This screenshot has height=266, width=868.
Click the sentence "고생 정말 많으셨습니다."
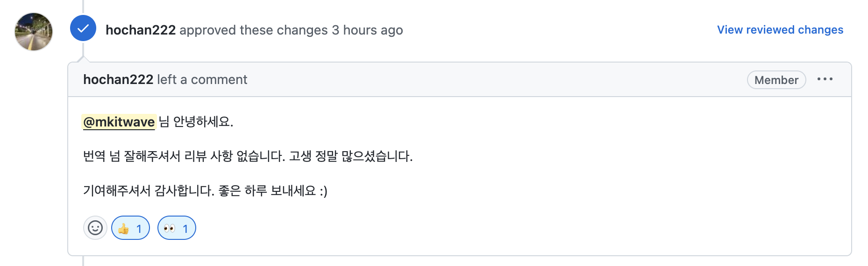pyautogui.click(x=351, y=156)
